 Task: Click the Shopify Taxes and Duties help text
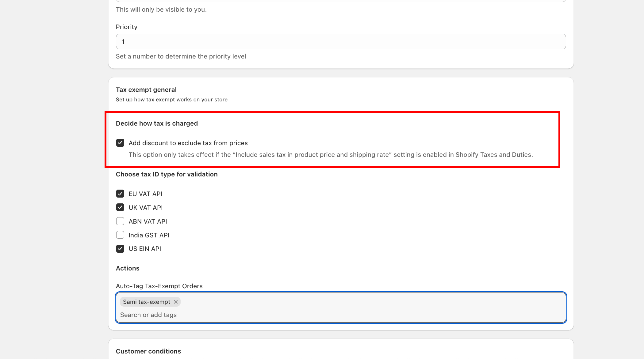click(331, 155)
